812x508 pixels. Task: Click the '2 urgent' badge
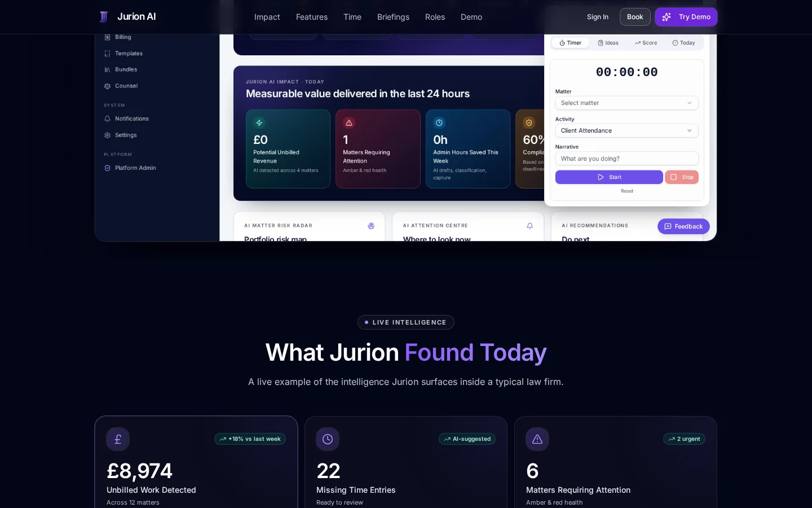coord(684,439)
